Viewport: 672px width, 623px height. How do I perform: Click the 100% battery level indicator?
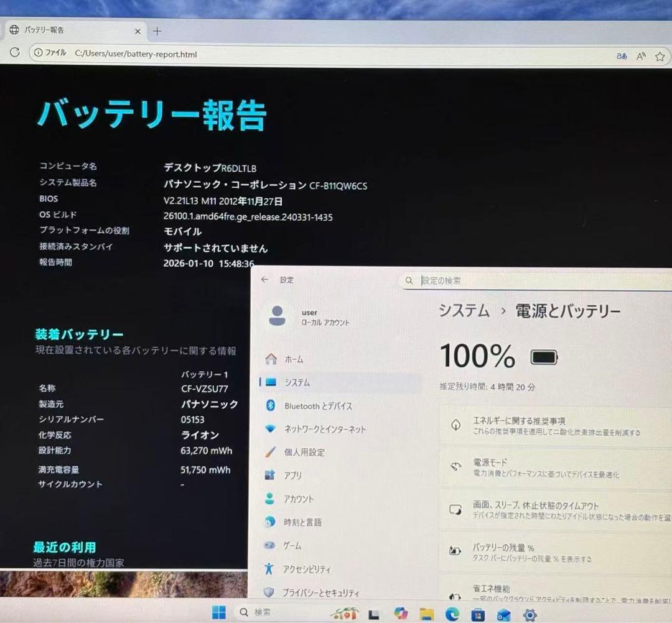478,355
